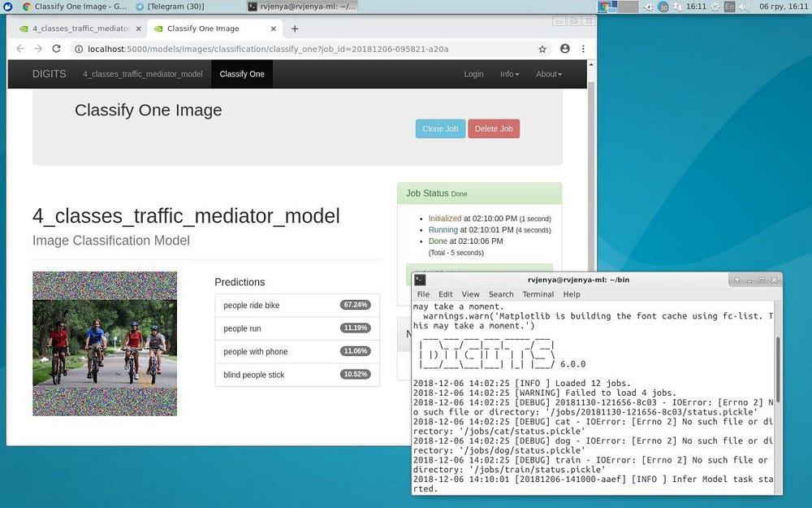Select the rvjenya terminal taskbar entry
The image size is (812, 508).
pos(302,7)
